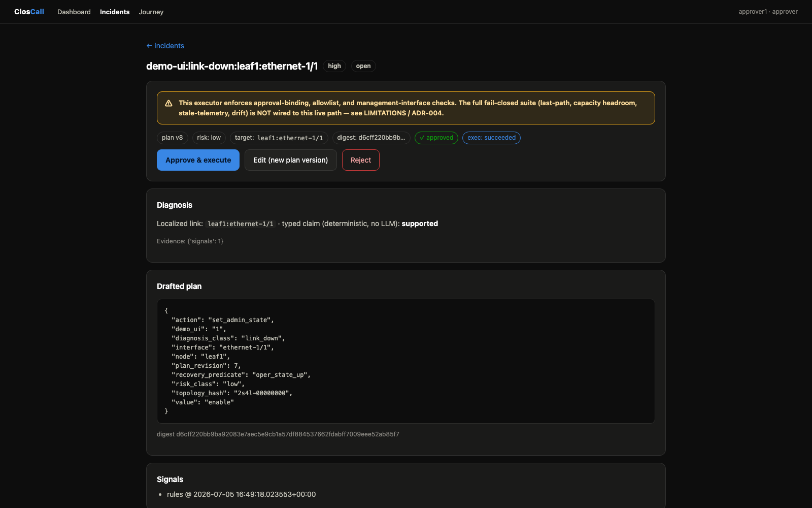
Task: Click the "action": "set_admin_state" line
Action: pos(223,320)
